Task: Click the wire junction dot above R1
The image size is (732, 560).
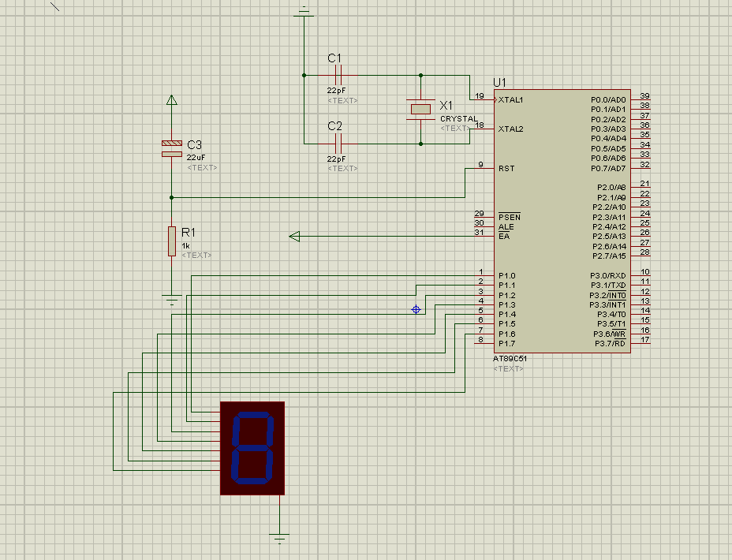Action: point(172,198)
